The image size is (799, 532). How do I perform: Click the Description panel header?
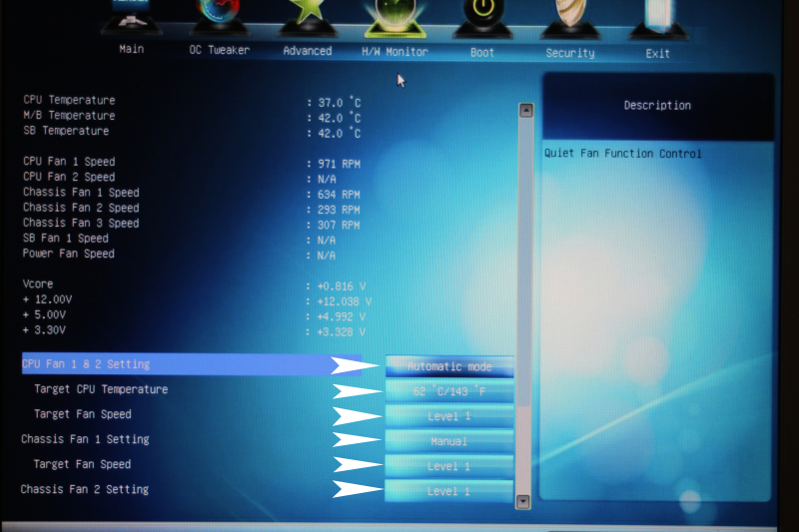coord(658,106)
